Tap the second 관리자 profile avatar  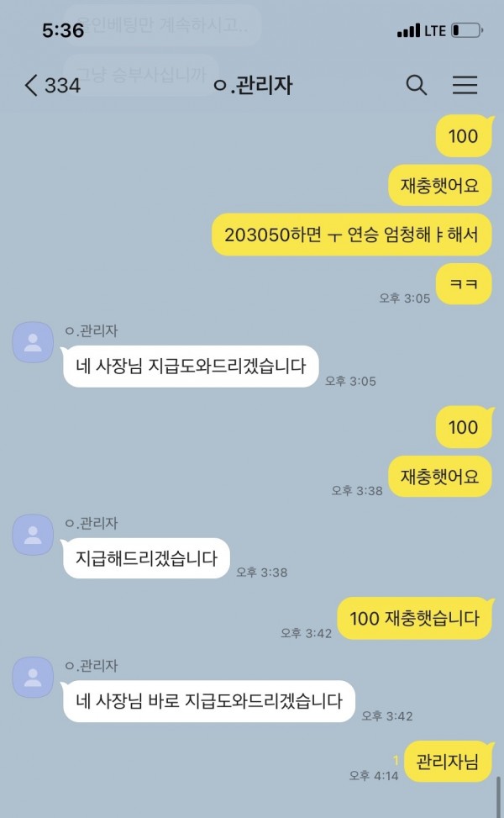pyautogui.click(x=33, y=535)
